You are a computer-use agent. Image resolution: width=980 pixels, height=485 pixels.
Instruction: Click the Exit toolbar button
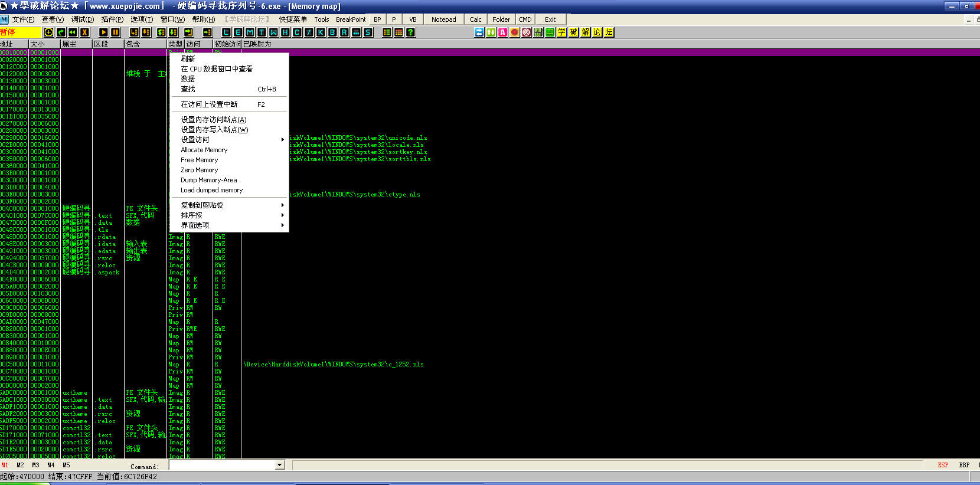point(550,19)
